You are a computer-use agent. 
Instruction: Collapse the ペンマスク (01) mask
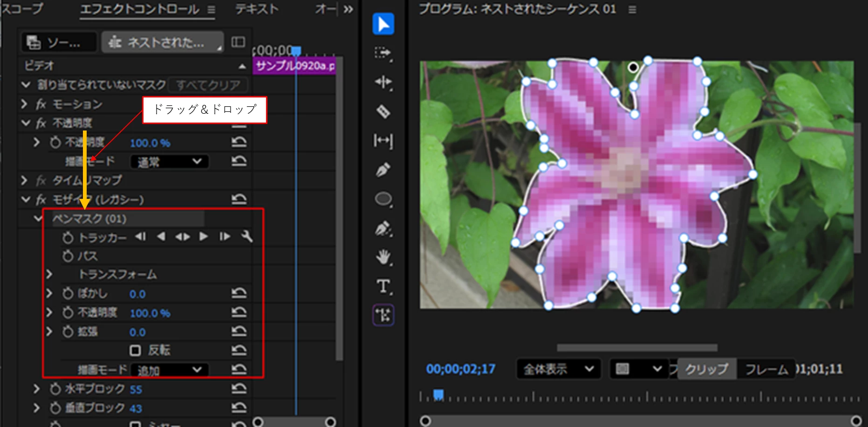[38, 218]
